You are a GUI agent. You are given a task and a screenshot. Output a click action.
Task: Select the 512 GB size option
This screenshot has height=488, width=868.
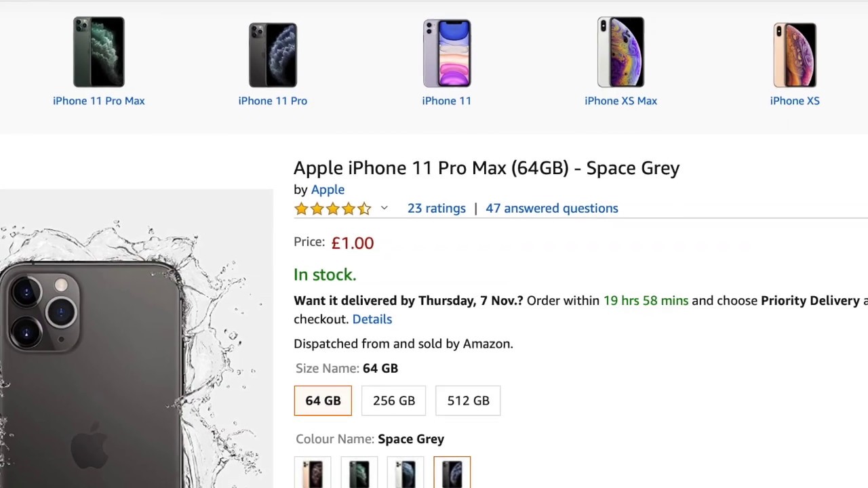click(x=468, y=401)
